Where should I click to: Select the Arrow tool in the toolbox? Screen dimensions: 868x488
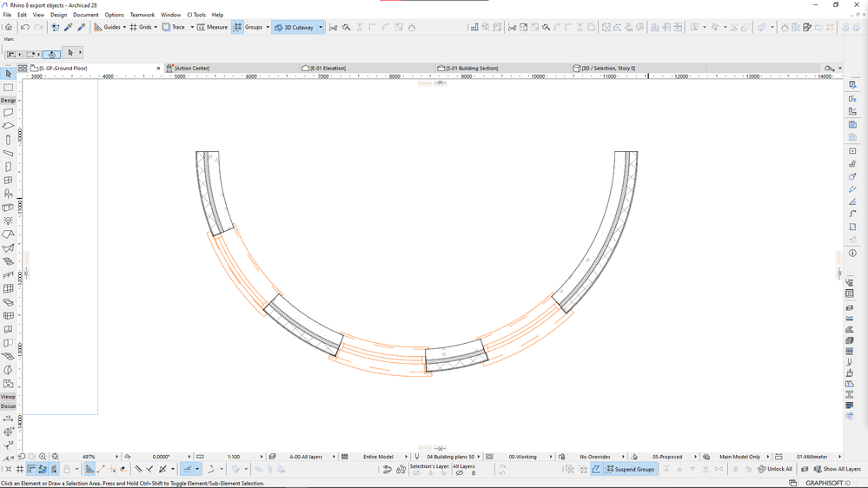(9, 74)
